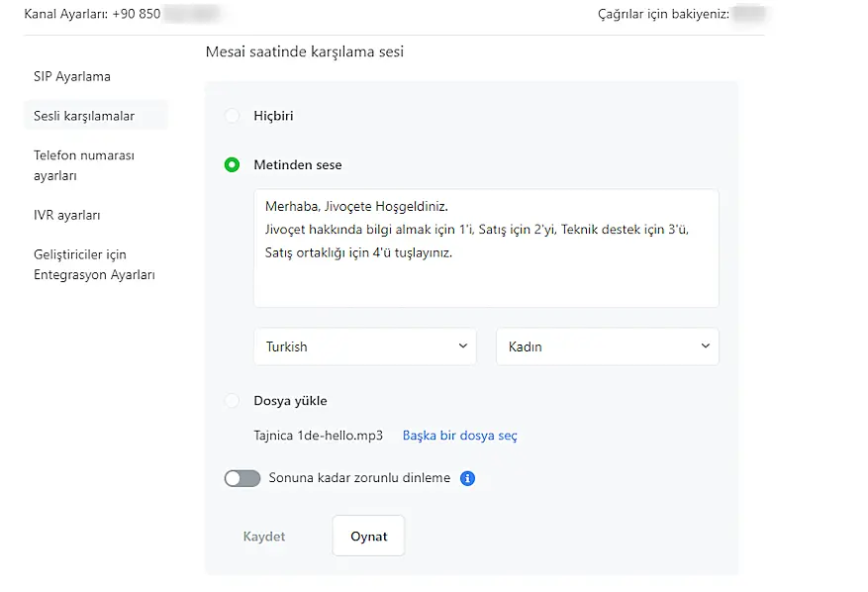The image size is (868, 592).
Task: Select the Hiçbiri radio option
Action: tap(232, 116)
